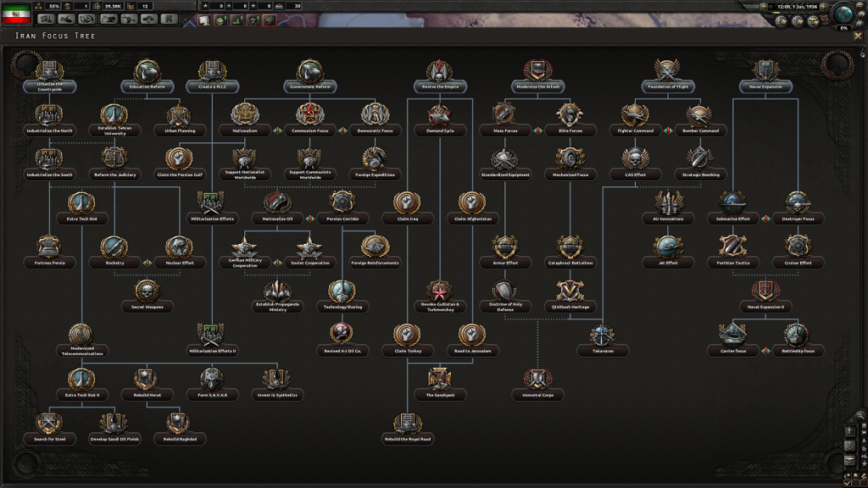Toggle the flag filter icon near bottom right
This screenshot has height=488, width=868.
pos(855,475)
